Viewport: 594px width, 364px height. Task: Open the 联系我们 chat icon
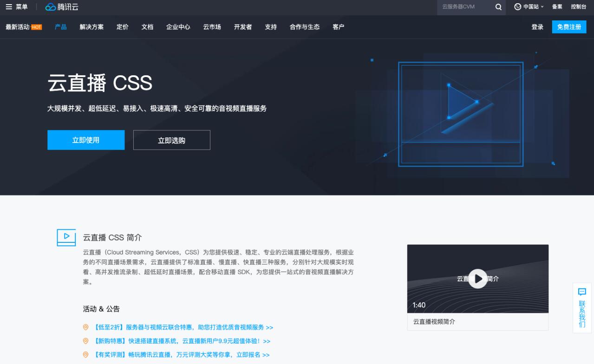[582, 292]
